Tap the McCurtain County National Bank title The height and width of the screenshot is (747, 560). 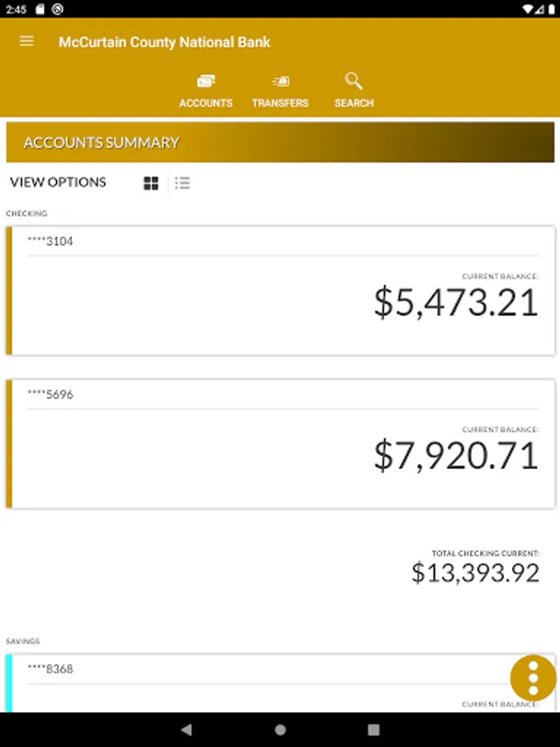(164, 42)
